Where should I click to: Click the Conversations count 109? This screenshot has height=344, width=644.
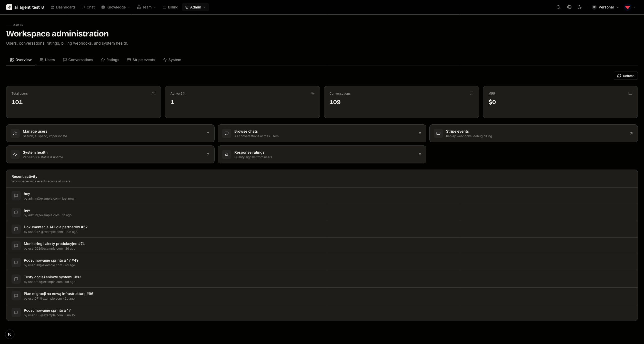coord(335,102)
